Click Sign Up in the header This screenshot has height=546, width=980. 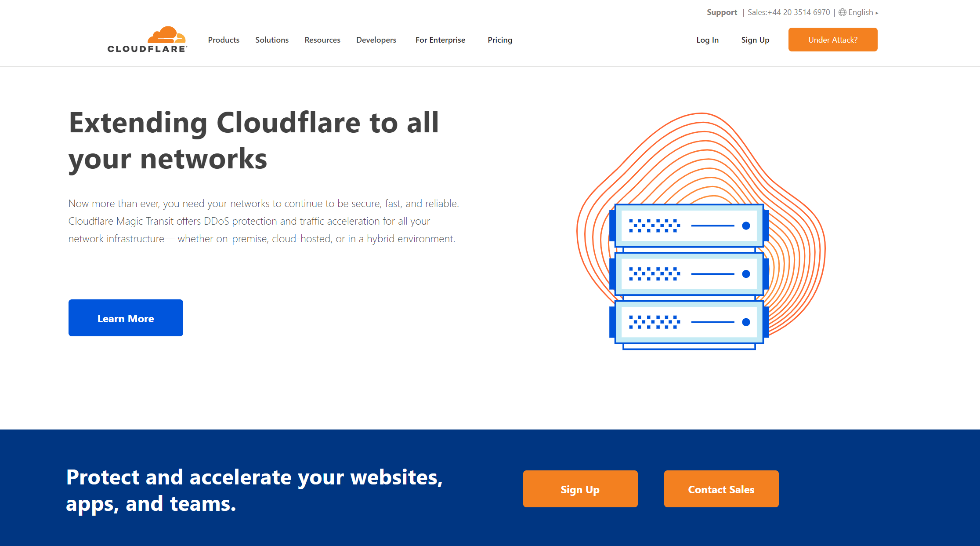click(755, 40)
